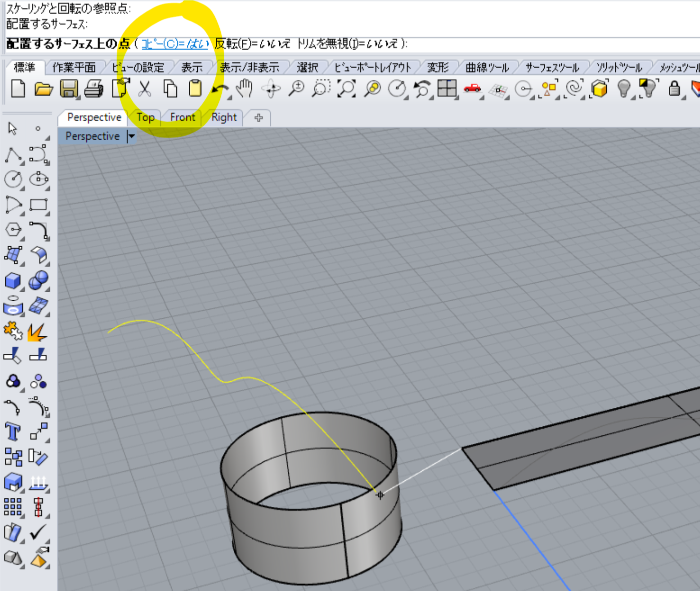Toggle the トリムを無視(I)=いいえ command option
Image resolution: width=700 pixels, height=591 pixels.
(x=347, y=44)
